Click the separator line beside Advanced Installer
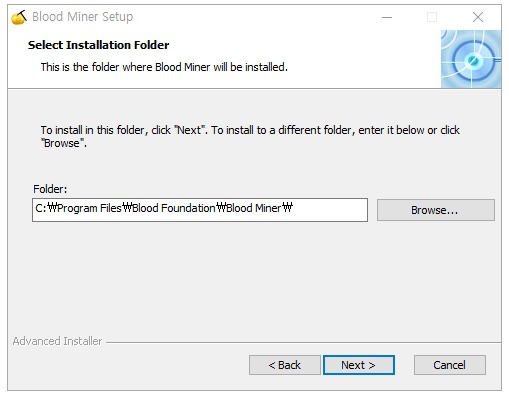 (x=303, y=342)
